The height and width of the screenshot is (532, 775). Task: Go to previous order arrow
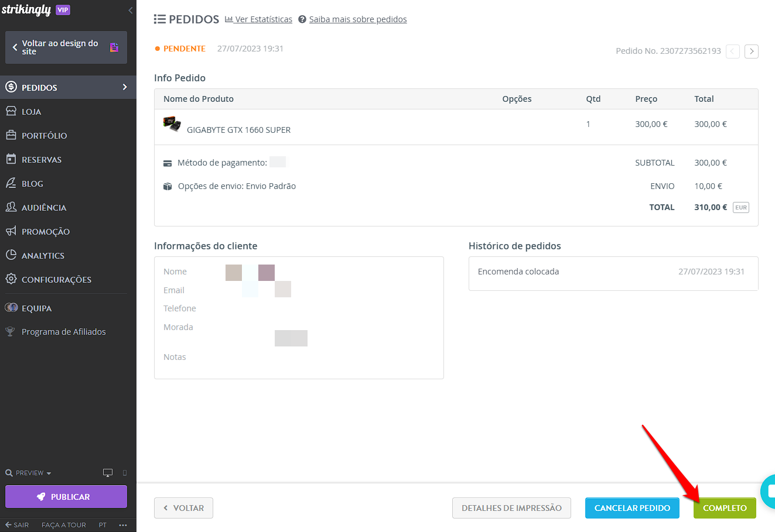(733, 51)
